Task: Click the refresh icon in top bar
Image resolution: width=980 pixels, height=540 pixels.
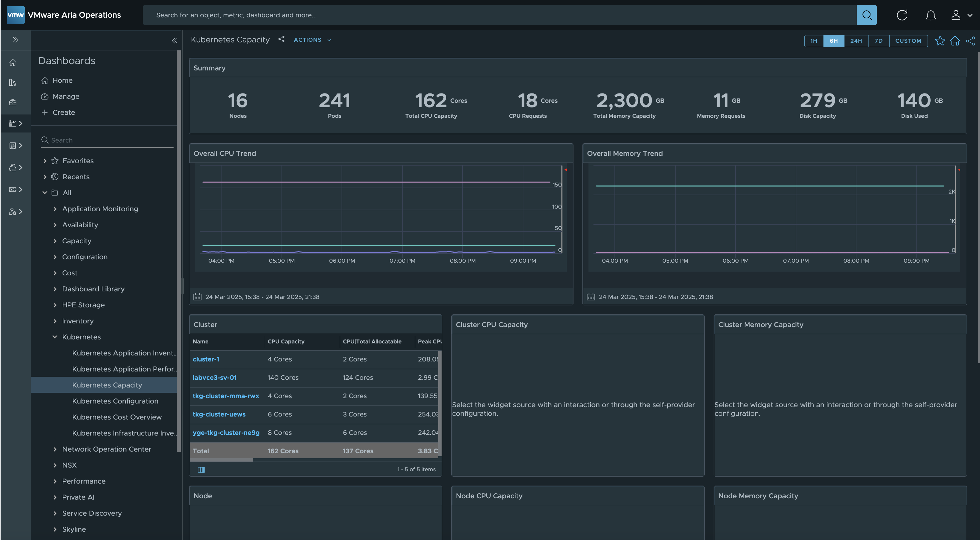Action: tap(902, 15)
